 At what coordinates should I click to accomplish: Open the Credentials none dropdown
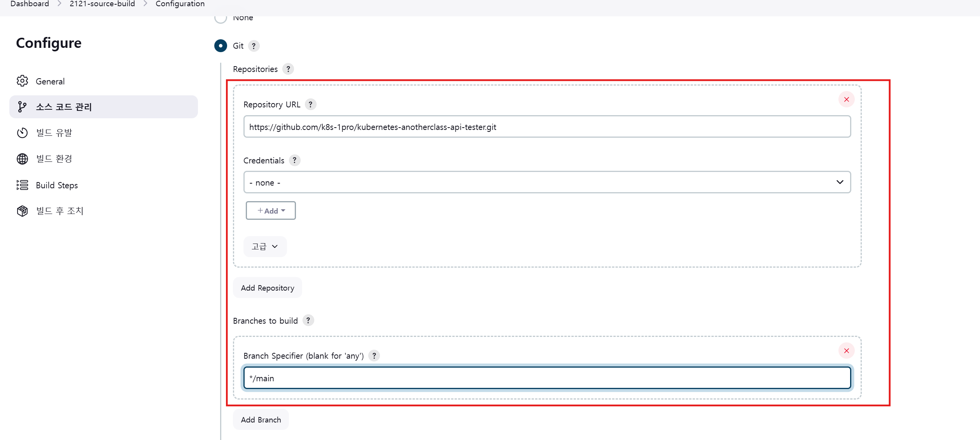(547, 182)
